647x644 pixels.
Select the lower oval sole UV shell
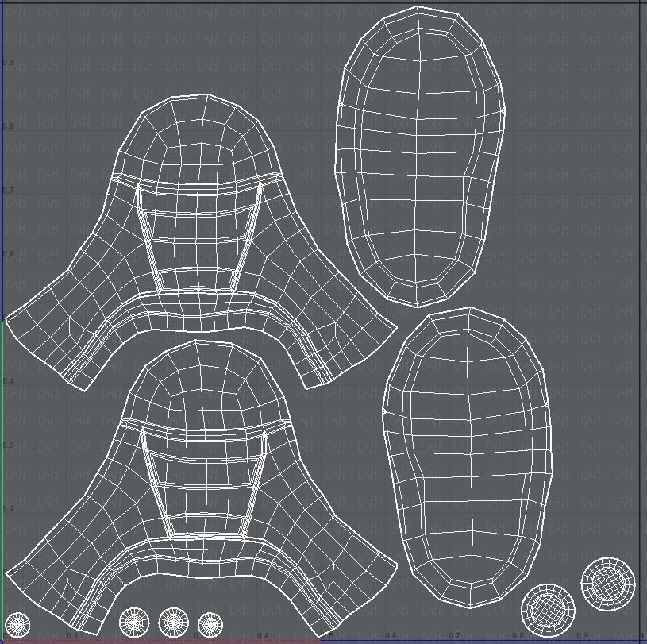[x=468, y=457]
